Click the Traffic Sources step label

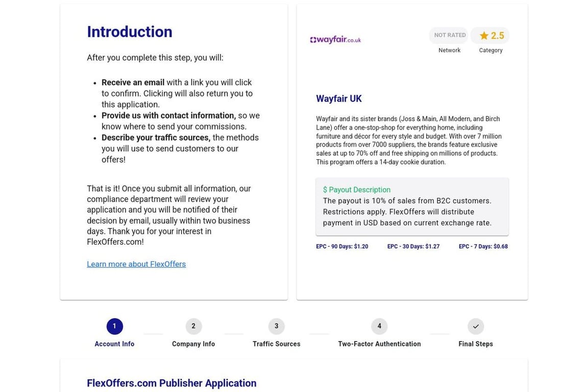pyautogui.click(x=276, y=344)
